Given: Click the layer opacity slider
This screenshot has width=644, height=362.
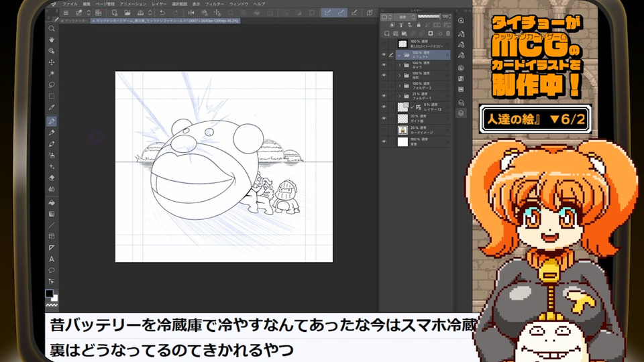Looking at the screenshot, I should (x=429, y=17).
